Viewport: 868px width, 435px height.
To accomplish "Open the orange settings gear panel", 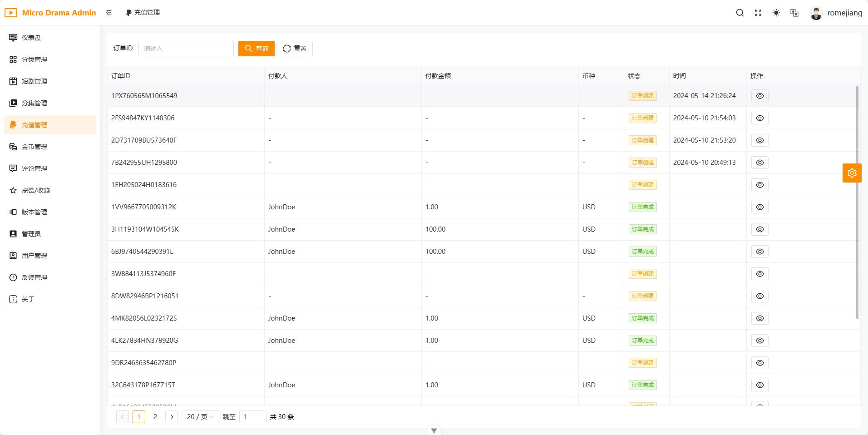I will [852, 173].
